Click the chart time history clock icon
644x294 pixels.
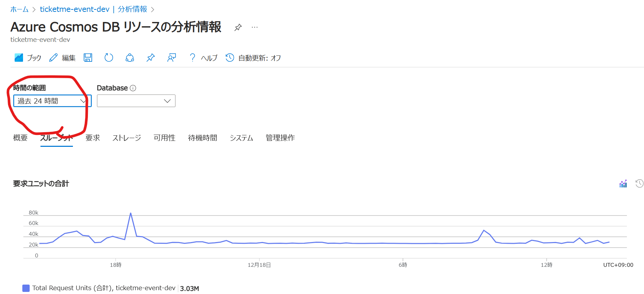639,183
